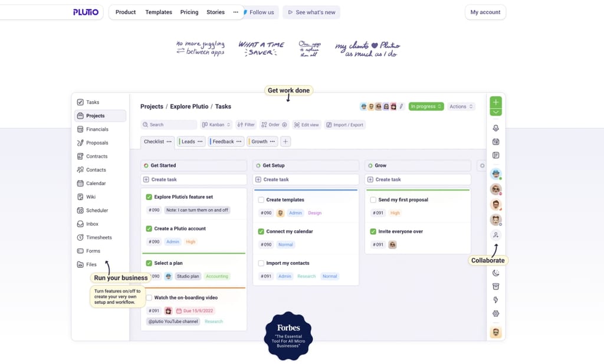
Task: Uncheck Create a Plutio account
Action: point(149,229)
